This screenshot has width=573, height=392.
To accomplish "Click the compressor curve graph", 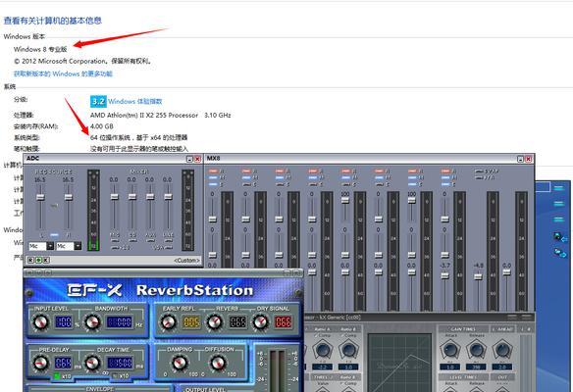I will click(399, 363).
